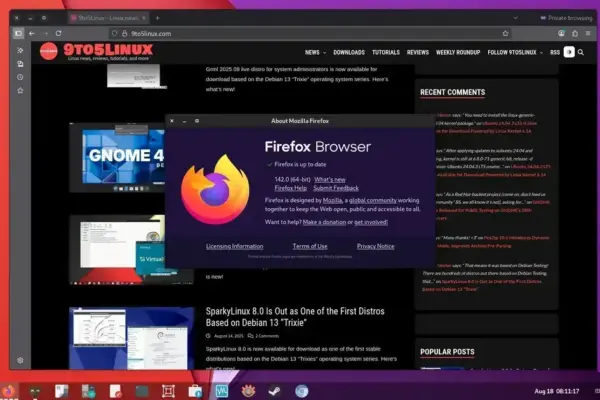Open the software store bag icon

point(195,391)
